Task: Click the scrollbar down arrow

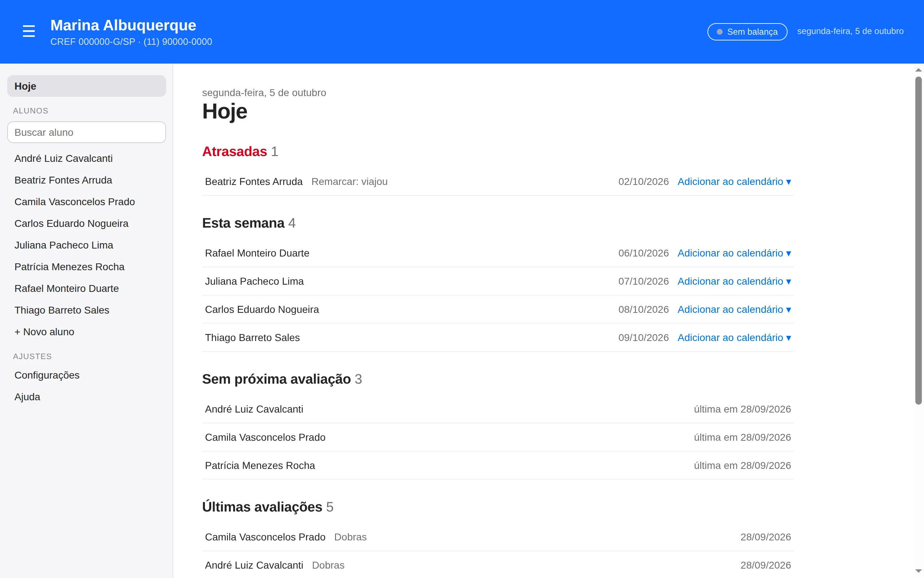Action: click(x=918, y=571)
